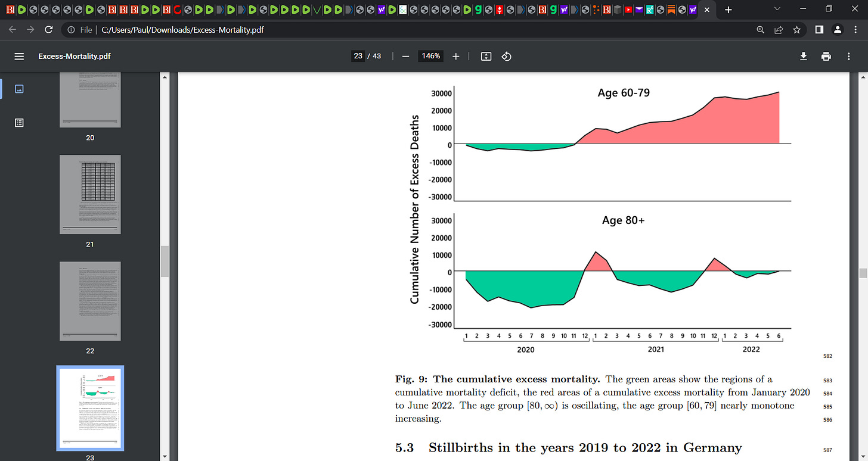Open page 22 thumbnail
This screenshot has height=461, width=868.
point(90,301)
